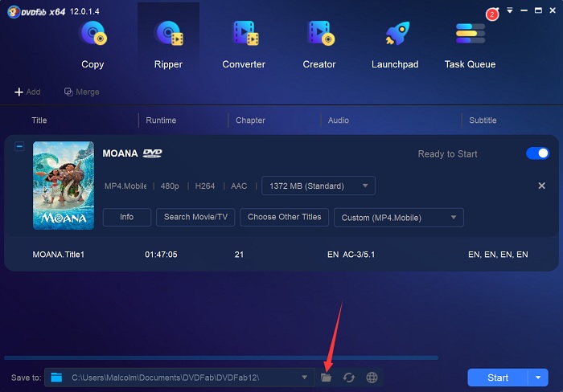Click the Info button
This screenshot has width=563, height=392.
click(127, 217)
